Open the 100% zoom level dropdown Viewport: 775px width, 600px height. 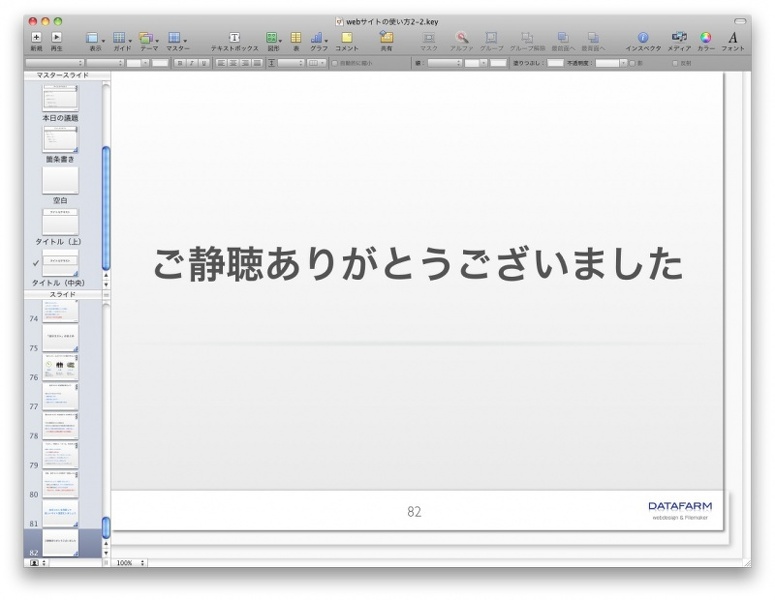click(129, 562)
